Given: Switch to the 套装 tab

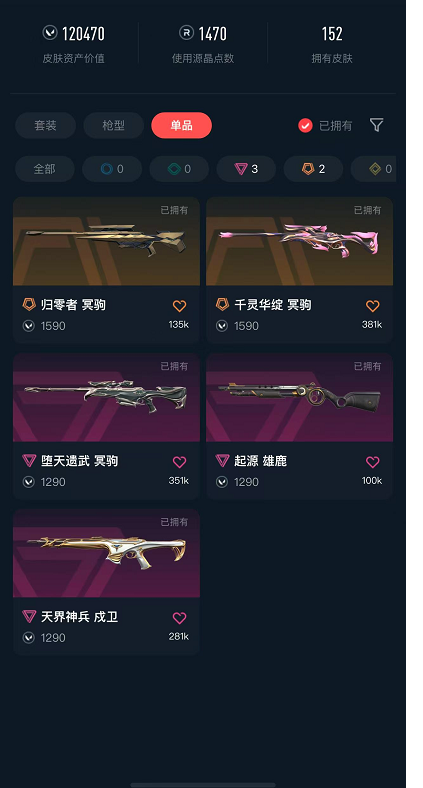Looking at the screenshot, I should point(46,125).
